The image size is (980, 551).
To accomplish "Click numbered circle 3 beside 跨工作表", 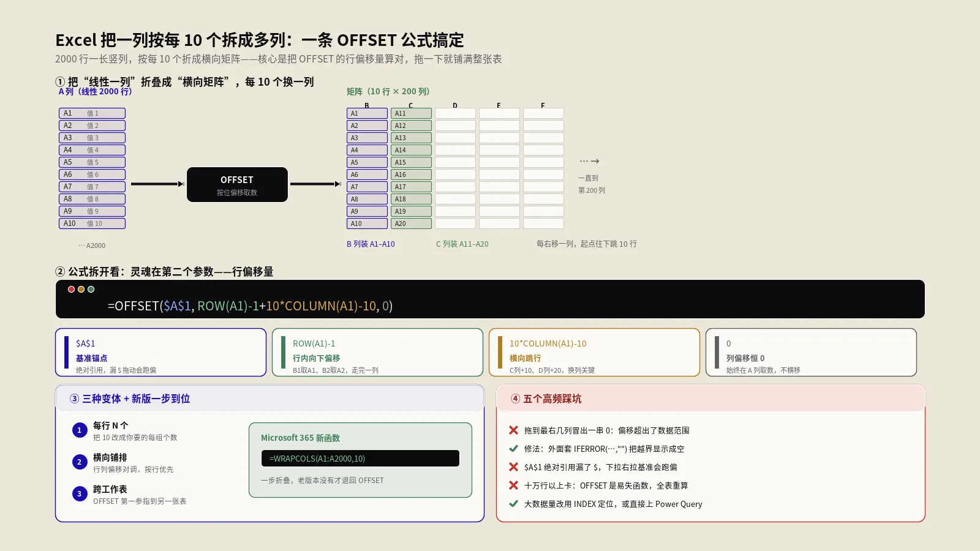I will pyautogui.click(x=79, y=494).
